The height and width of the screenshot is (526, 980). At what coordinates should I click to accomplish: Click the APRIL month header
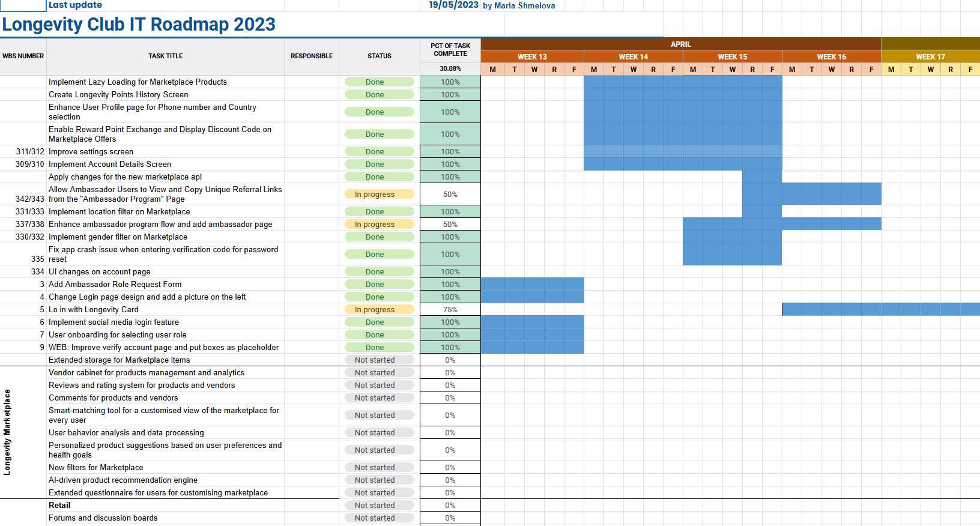(680, 44)
